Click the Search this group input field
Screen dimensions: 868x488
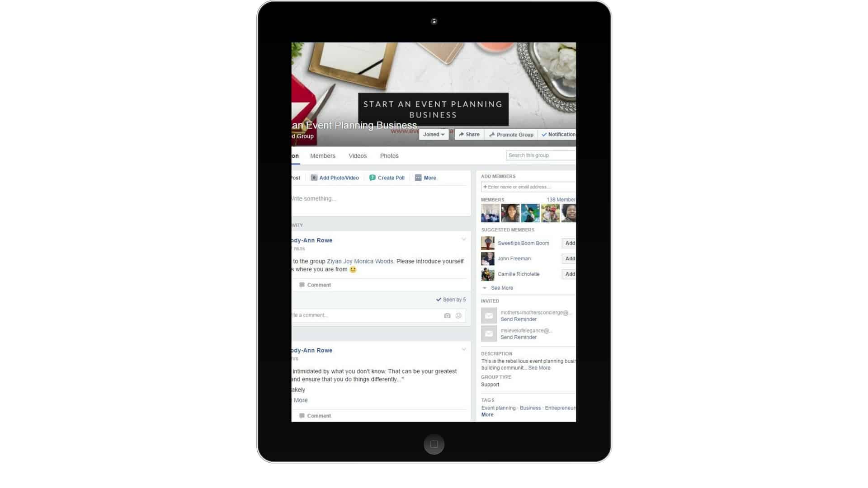click(x=539, y=155)
